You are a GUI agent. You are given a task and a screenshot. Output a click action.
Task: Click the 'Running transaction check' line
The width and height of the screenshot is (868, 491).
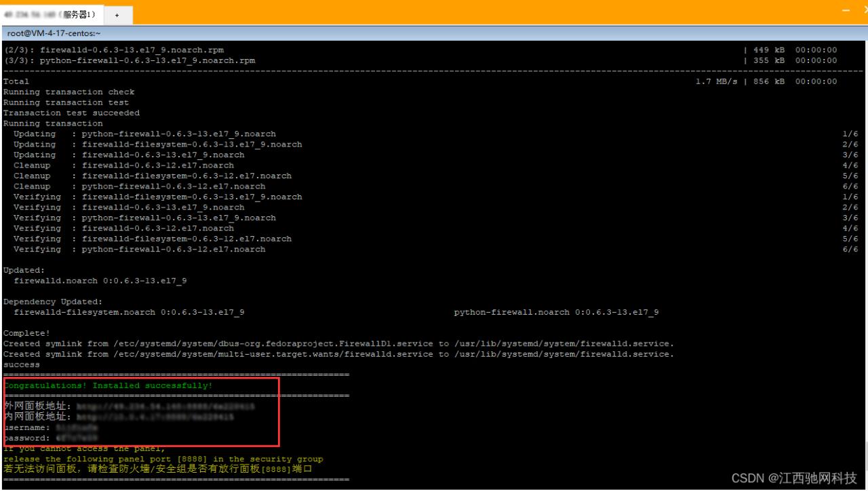68,92
